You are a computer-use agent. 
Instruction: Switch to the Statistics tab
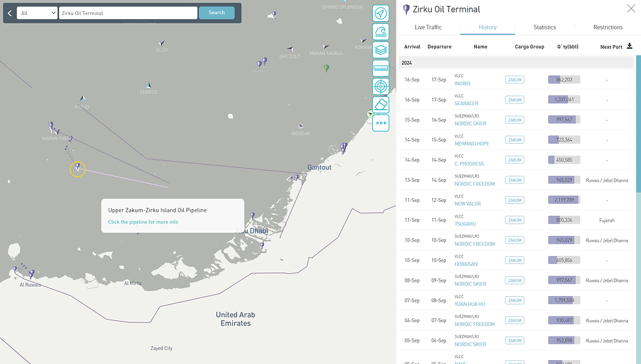tap(544, 27)
